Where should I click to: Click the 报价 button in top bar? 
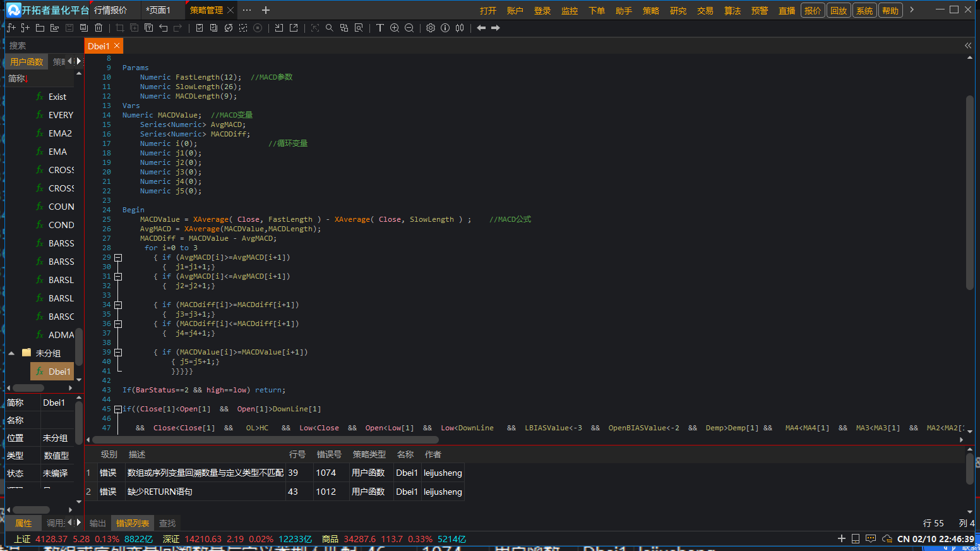click(813, 10)
